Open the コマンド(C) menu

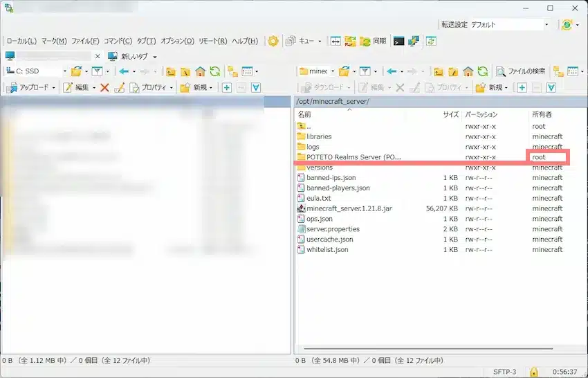(118, 42)
